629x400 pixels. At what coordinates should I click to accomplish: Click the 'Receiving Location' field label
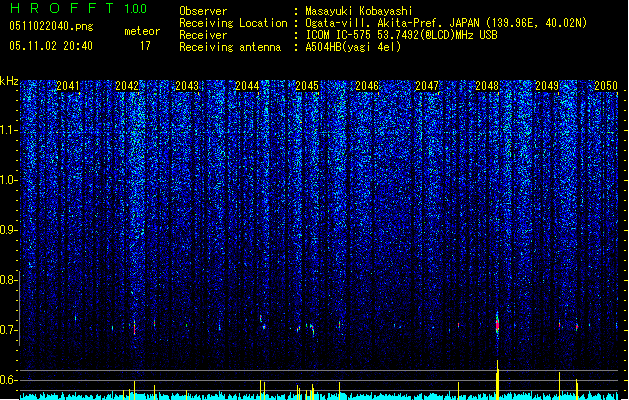(x=233, y=23)
